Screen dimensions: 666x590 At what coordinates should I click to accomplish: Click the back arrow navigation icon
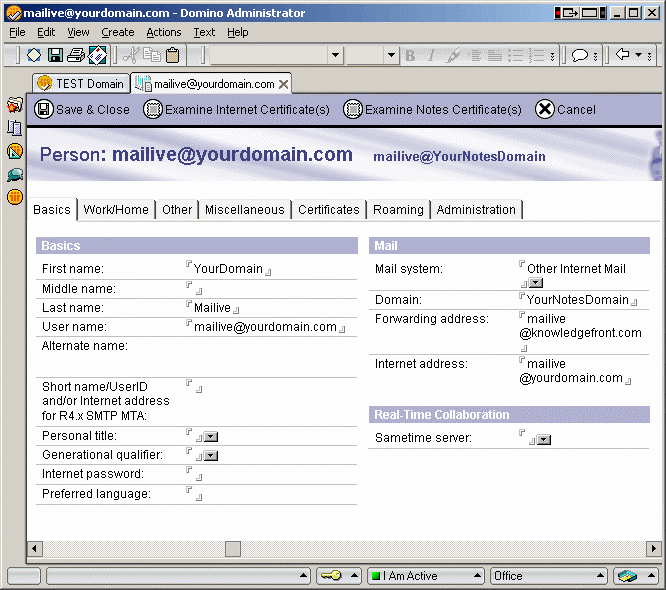pos(623,54)
